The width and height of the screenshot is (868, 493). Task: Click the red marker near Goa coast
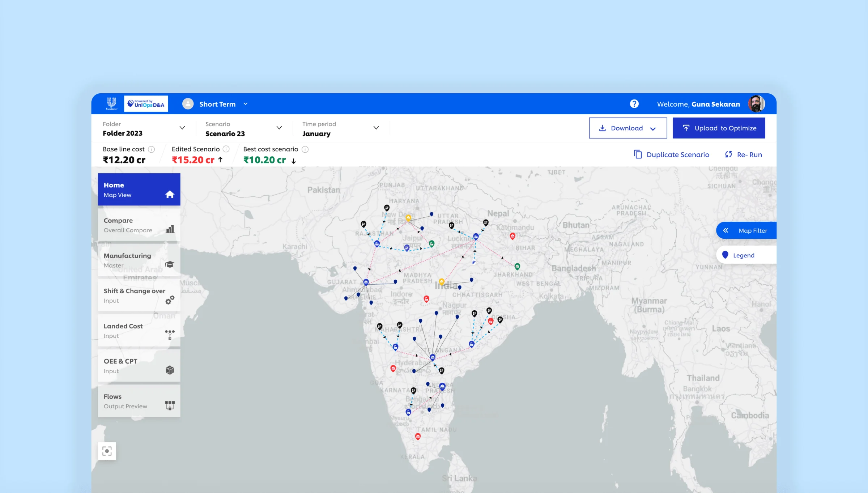click(x=393, y=369)
